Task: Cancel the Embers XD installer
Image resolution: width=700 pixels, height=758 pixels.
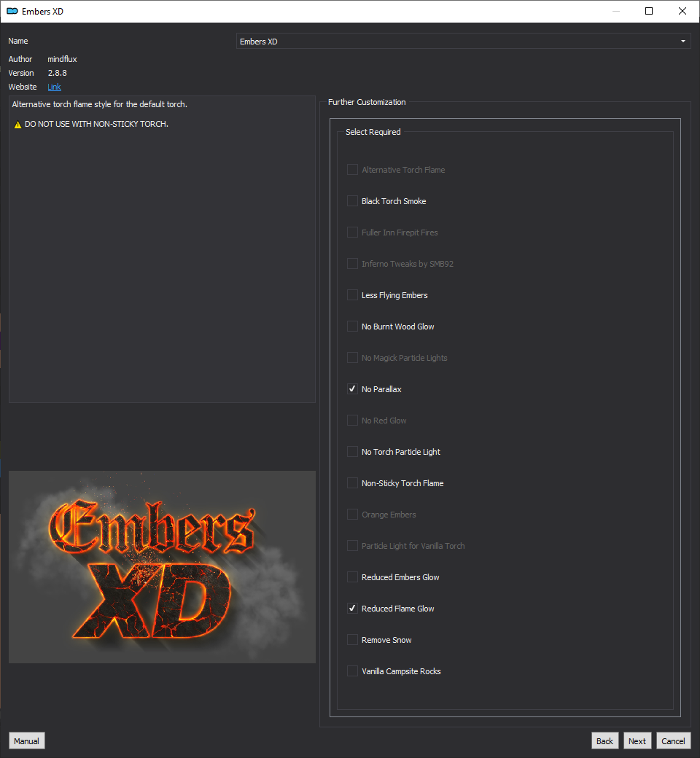Action: click(x=674, y=741)
